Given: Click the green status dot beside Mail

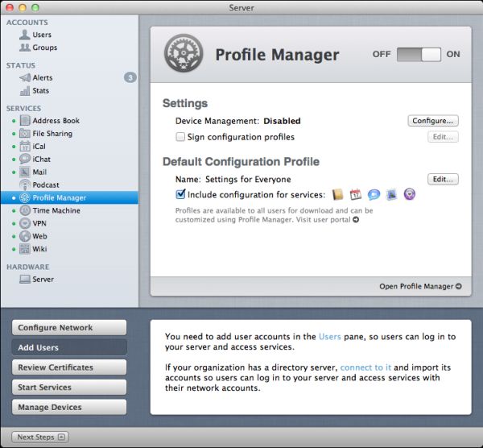Looking at the screenshot, I should [14, 172].
